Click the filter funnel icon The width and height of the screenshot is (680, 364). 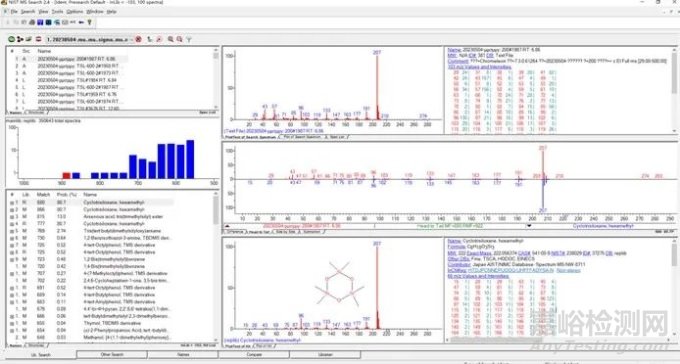click(189, 39)
